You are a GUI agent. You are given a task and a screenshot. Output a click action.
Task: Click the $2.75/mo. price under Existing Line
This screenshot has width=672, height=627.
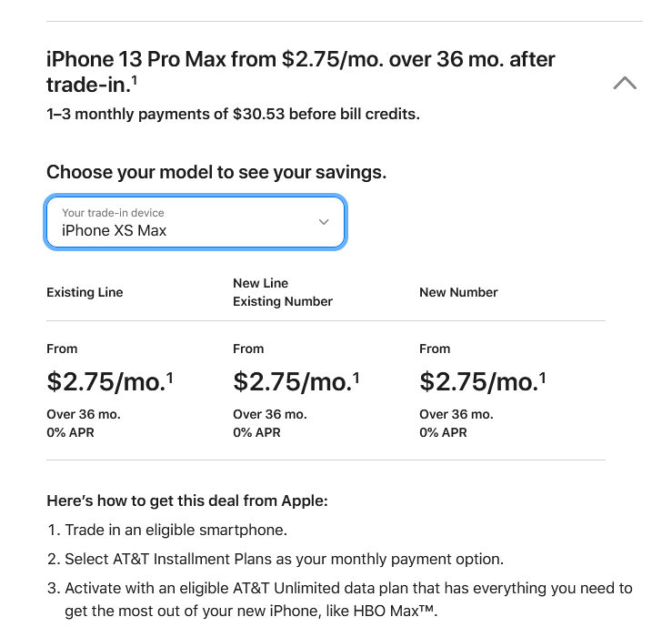pyautogui.click(x=105, y=381)
